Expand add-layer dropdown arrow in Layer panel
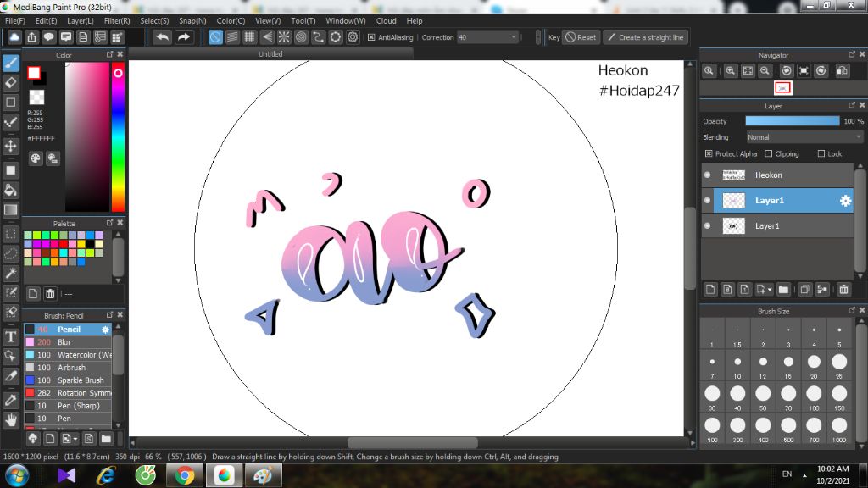868x488 pixels. [x=770, y=290]
